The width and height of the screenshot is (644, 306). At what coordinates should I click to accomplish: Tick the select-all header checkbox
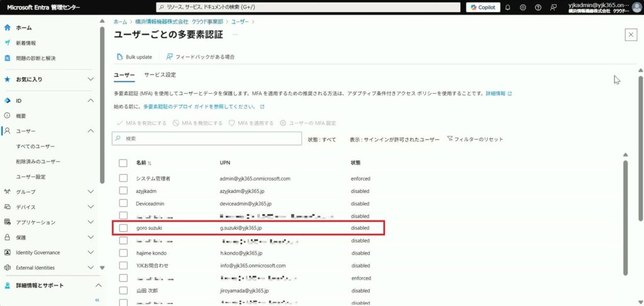coord(123,163)
